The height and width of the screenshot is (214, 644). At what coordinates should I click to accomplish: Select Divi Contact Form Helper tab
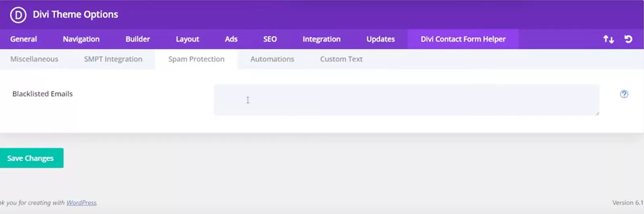(x=463, y=39)
